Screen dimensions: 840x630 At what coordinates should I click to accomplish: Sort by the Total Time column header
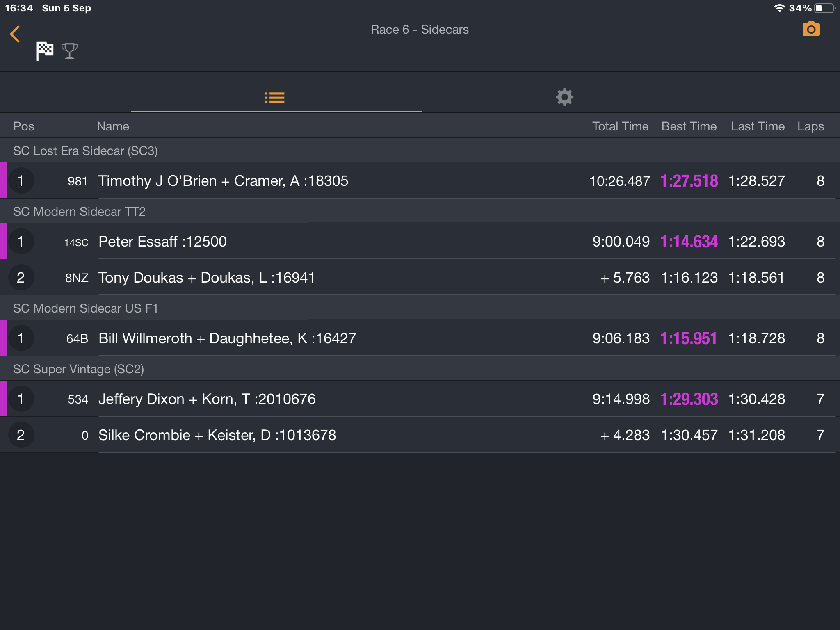[x=620, y=126]
